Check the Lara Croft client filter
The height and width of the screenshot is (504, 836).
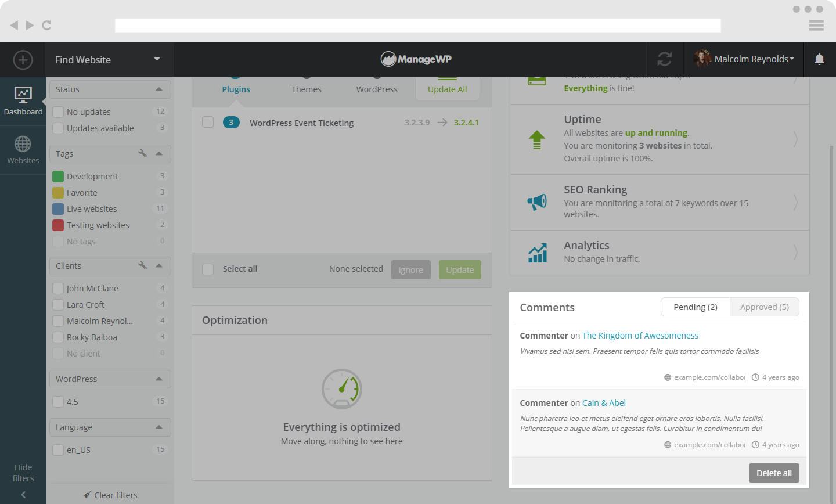click(x=58, y=304)
